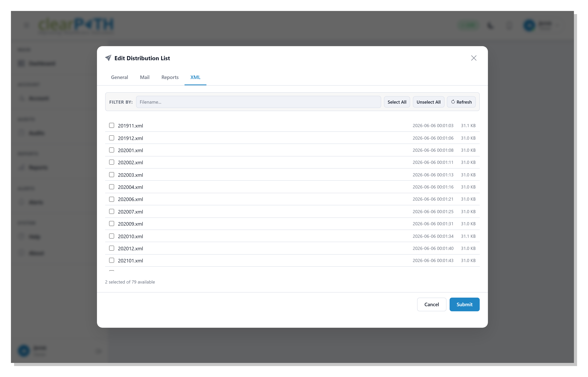Screen dimensions: 588x377
Task: Open the Mail tab
Action: (145, 77)
